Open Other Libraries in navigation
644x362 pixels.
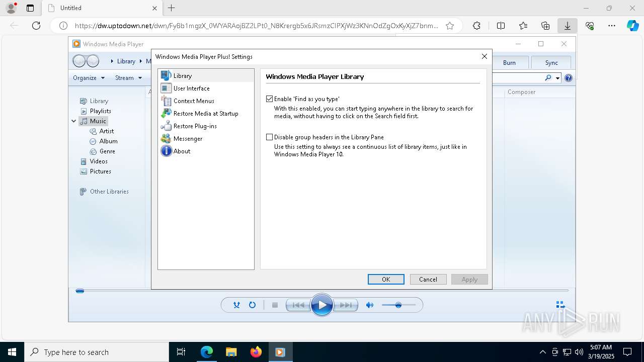coord(109,192)
